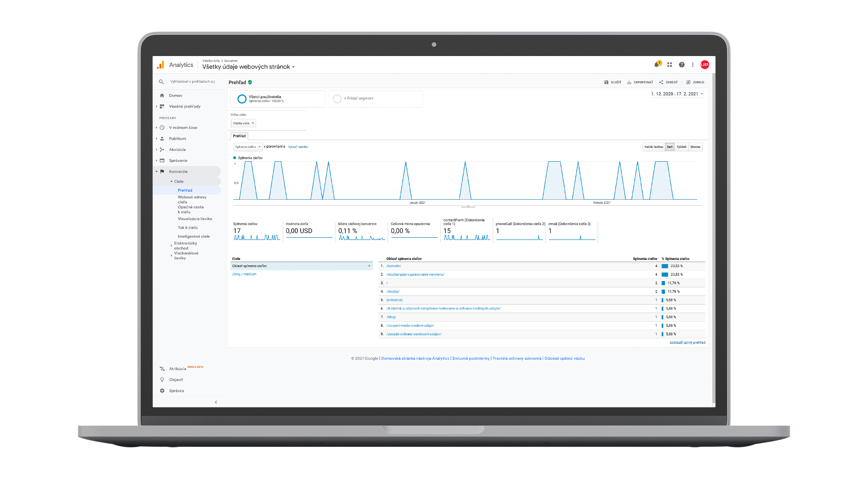The image size is (868, 488).
Task: Click the blue percentage bar for /kontakt/
Action: [x=665, y=266]
